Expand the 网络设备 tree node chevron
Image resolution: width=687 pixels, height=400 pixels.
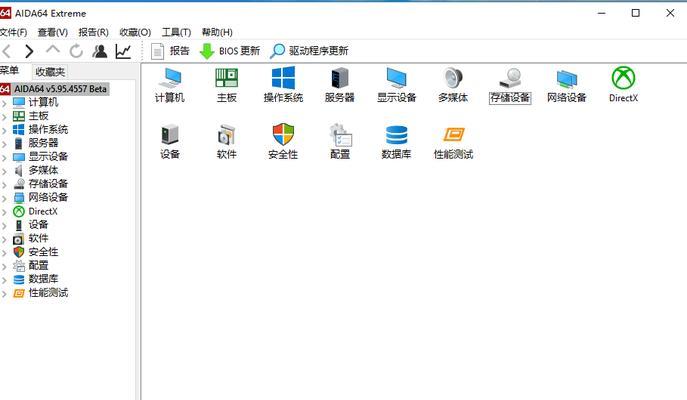click(x=4, y=198)
